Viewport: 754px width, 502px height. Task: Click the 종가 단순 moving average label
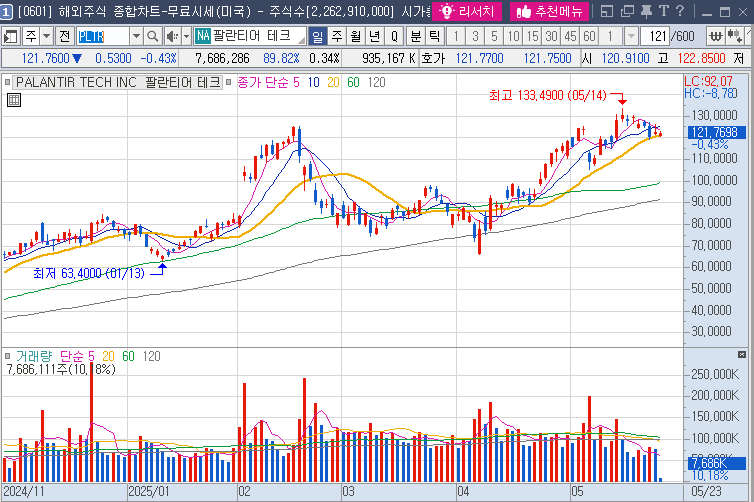pyautogui.click(x=263, y=83)
